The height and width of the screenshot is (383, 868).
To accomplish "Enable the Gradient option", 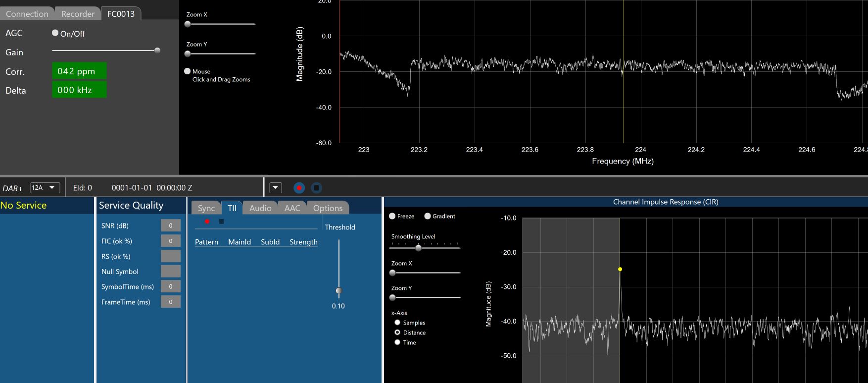I will pos(428,216).
